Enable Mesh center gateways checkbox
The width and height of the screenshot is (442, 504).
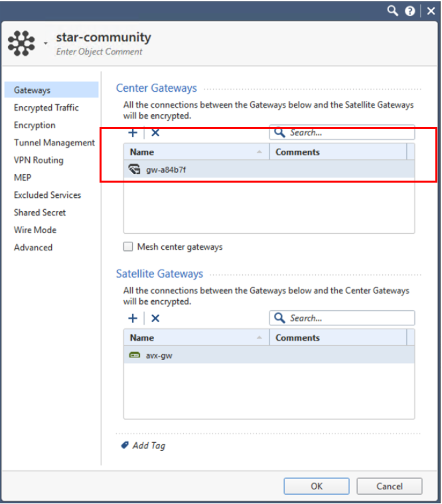click(x=129, y=247)
